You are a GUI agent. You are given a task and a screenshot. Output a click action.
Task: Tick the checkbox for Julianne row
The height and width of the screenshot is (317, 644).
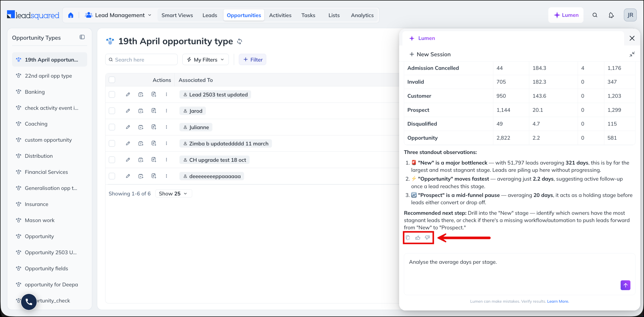click(112, 127)
